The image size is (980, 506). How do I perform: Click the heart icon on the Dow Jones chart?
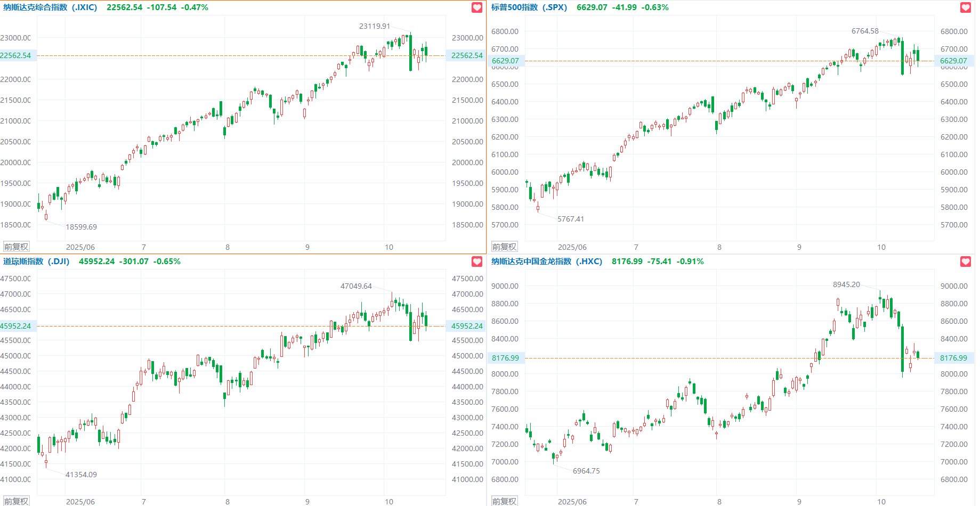point(477,262)
